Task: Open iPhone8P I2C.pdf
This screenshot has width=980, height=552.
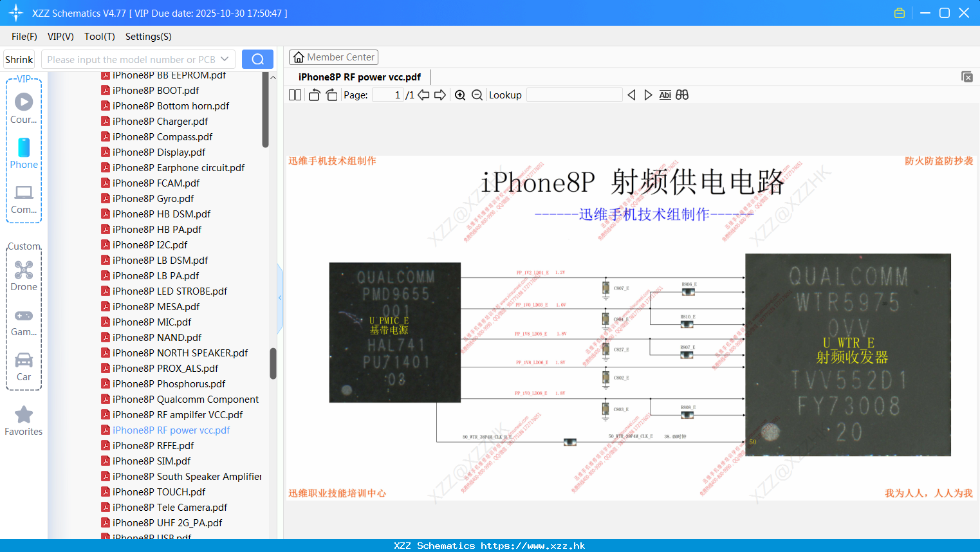Action: (150, 245)
